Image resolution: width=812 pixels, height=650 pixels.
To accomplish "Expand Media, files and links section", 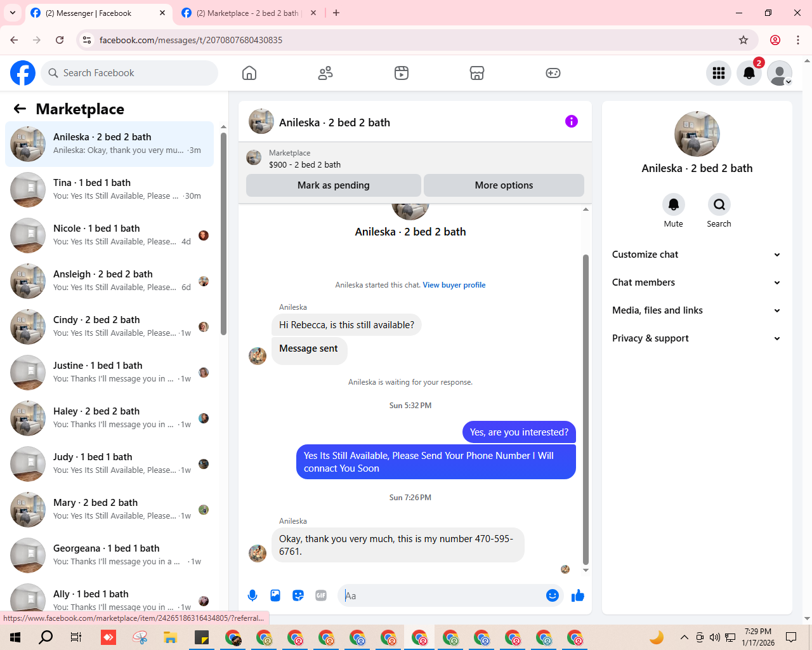I will 697,310.
